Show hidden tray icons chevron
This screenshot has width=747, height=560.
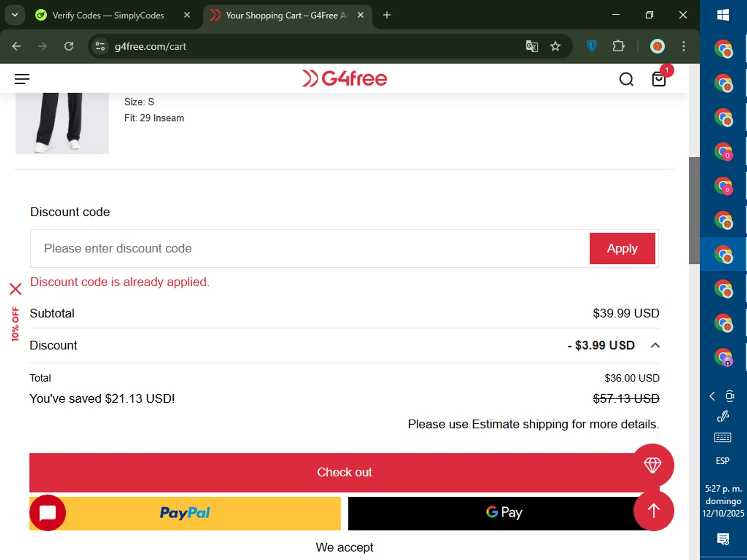712,396
